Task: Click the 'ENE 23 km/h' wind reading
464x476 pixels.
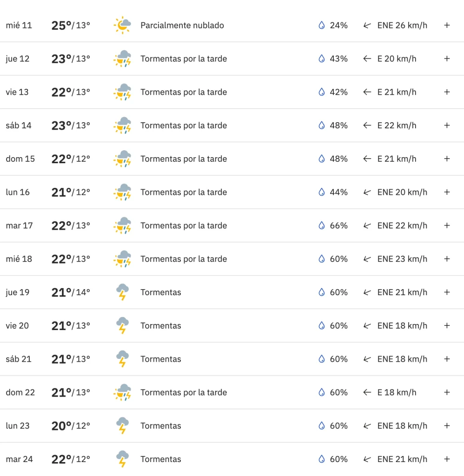Action: [402, 259]
